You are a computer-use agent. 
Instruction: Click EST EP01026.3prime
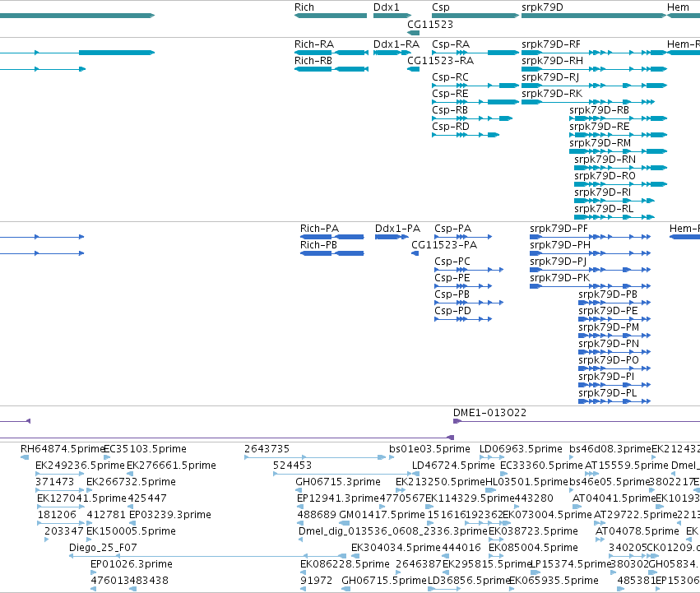point(132,564)
